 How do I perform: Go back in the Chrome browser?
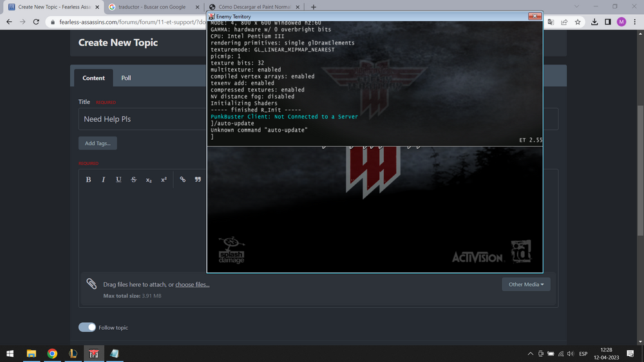(9, 22)
